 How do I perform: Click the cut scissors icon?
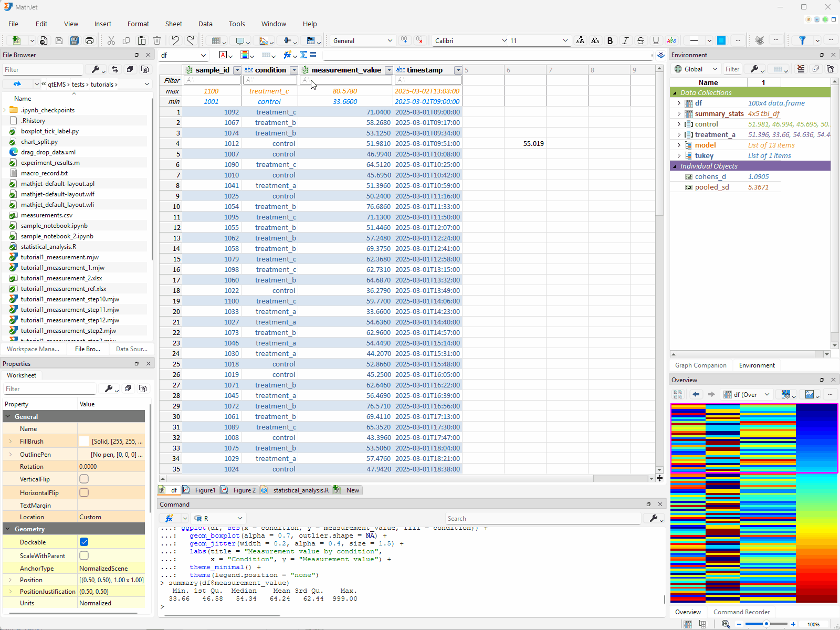point(111,40)
